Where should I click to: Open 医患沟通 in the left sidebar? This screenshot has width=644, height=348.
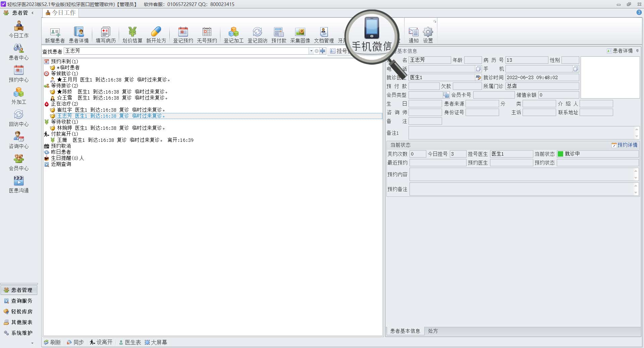[19, 185]
